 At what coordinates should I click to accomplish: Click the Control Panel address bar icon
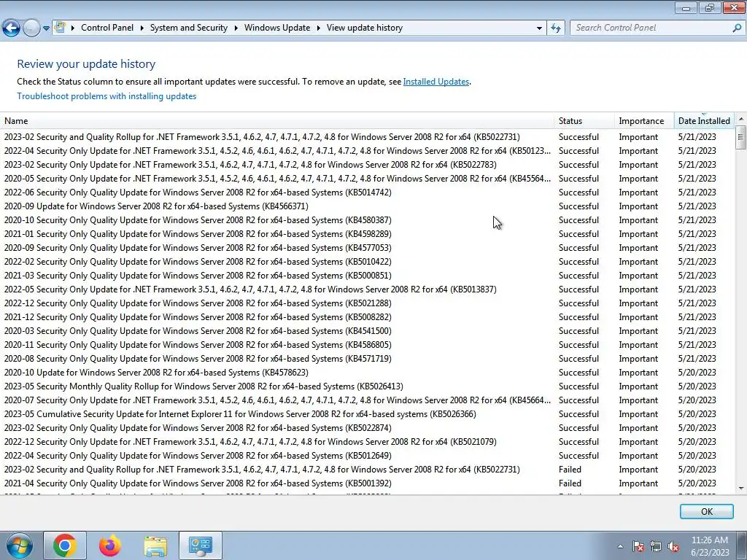[x=60, y=27]
